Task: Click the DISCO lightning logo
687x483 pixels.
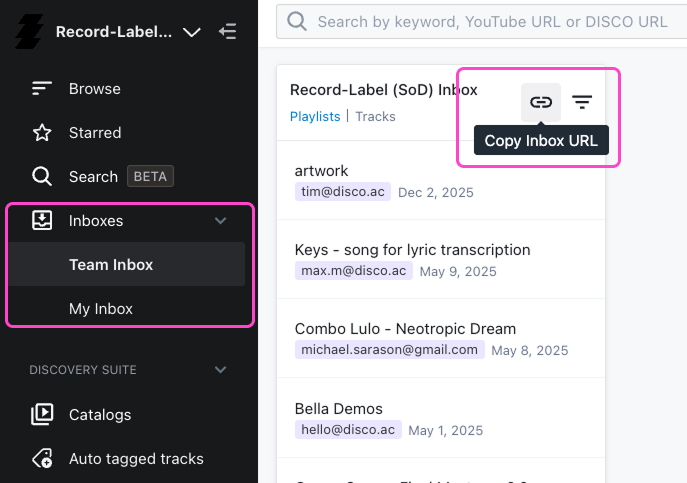Action: pyautogui.click(x=29, y=31)
